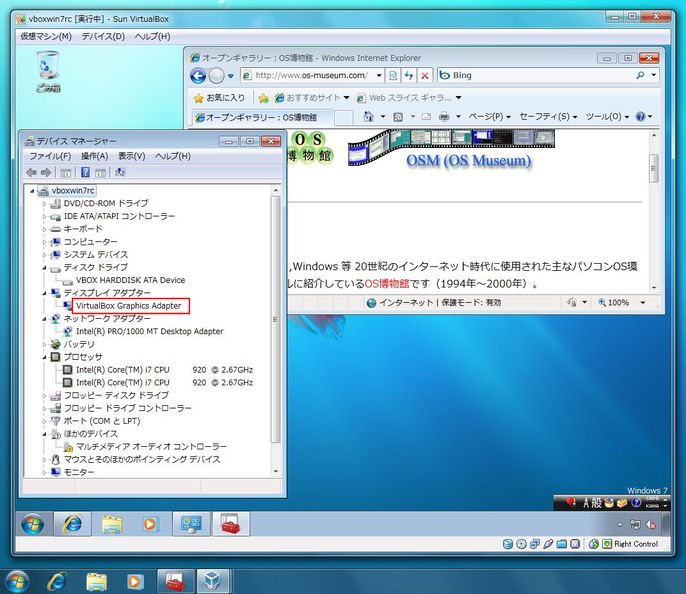The image size is (686, 594).
Task: Open おすすめサイト link in favorites bar
Action: point(312,98)
